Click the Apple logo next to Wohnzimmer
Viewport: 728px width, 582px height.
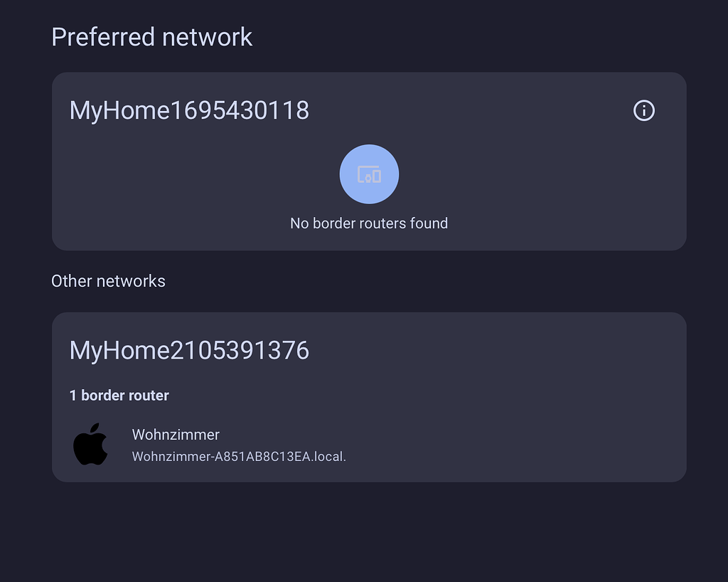91,444
